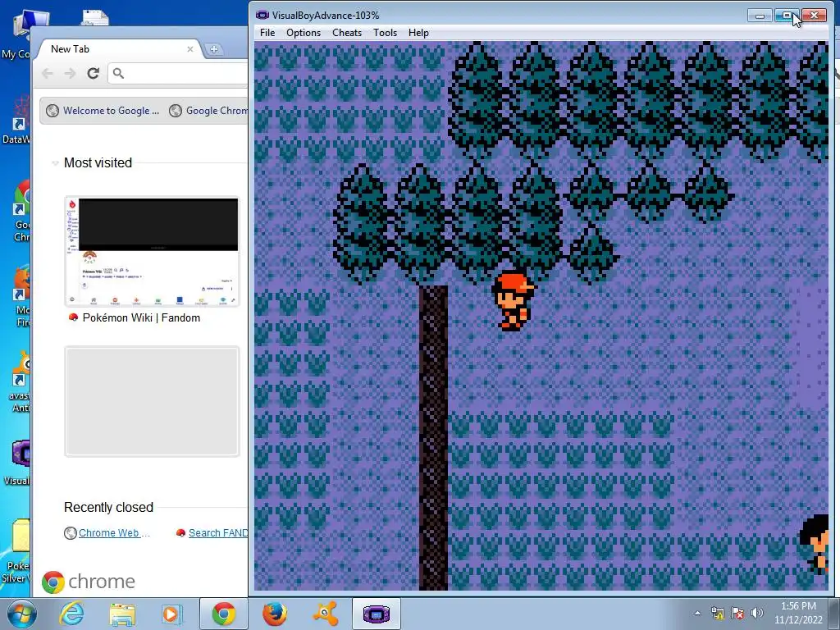This screenshot has width=840, height=630.
Task: Click the red-capped player character sprite
Action: point(513,302)
